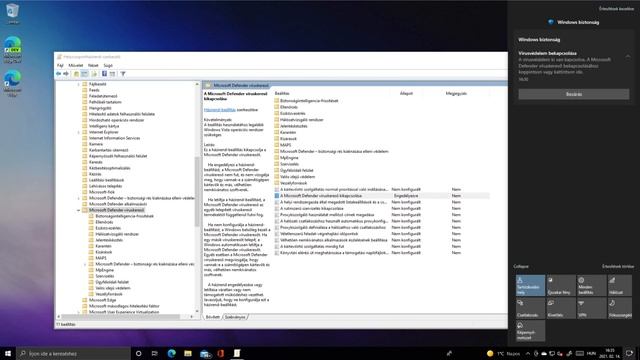The width and height of the screenshot is (640, 360).
Task: Click the HUN language indicator
Action: point(591,353)
